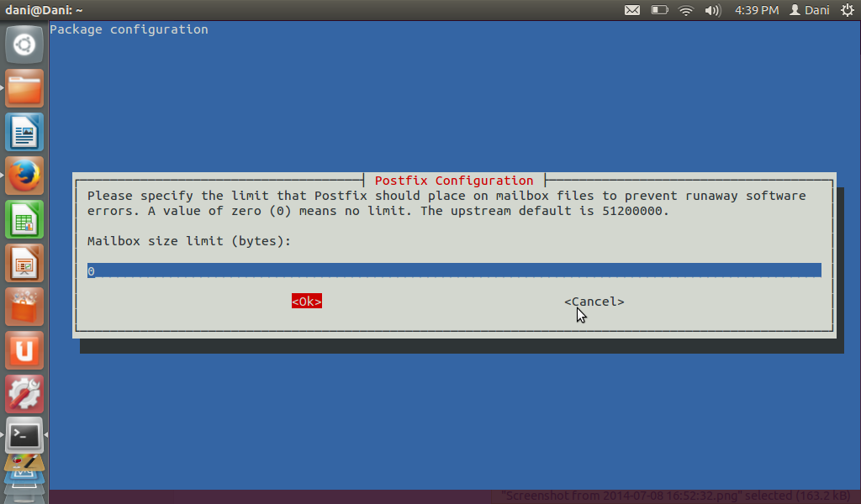
Task: Open the Wi-Fi network indicator
Action: click(x=686, y=10)
